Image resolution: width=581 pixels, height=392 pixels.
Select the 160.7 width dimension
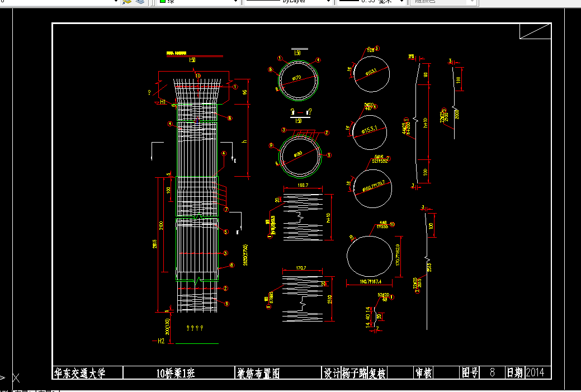[303, 185]
